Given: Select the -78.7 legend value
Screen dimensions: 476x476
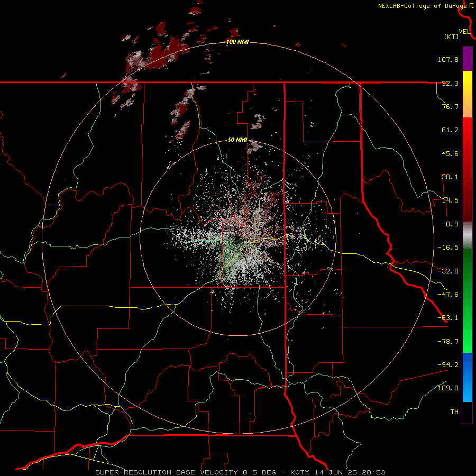Looking at the screenshot, I should coord(448,342).
